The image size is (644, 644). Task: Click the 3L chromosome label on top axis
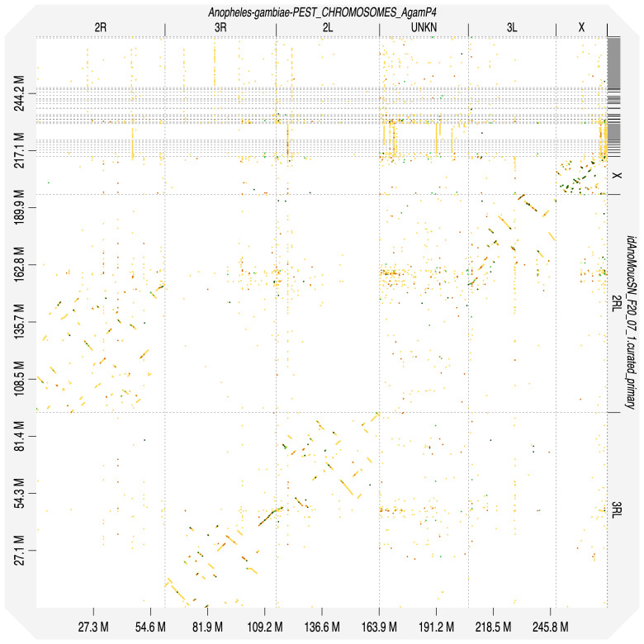(511, 28)
